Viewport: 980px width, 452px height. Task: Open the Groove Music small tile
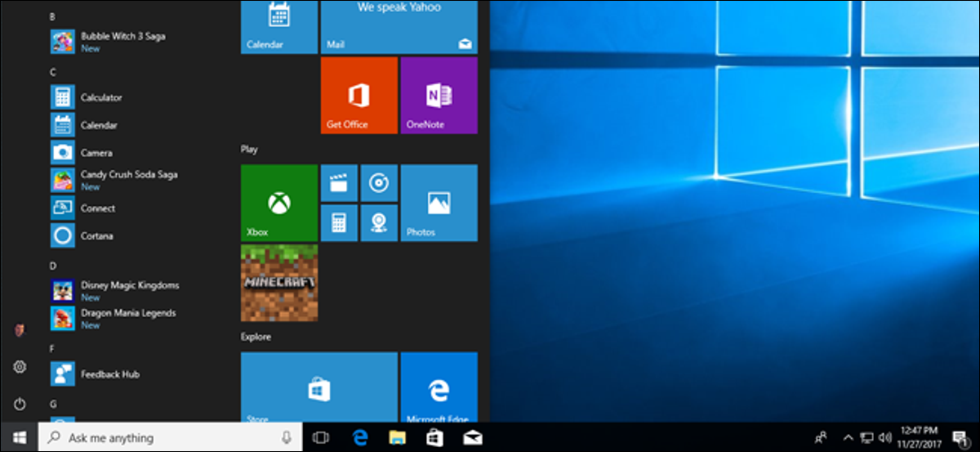(x=379, y=182)
